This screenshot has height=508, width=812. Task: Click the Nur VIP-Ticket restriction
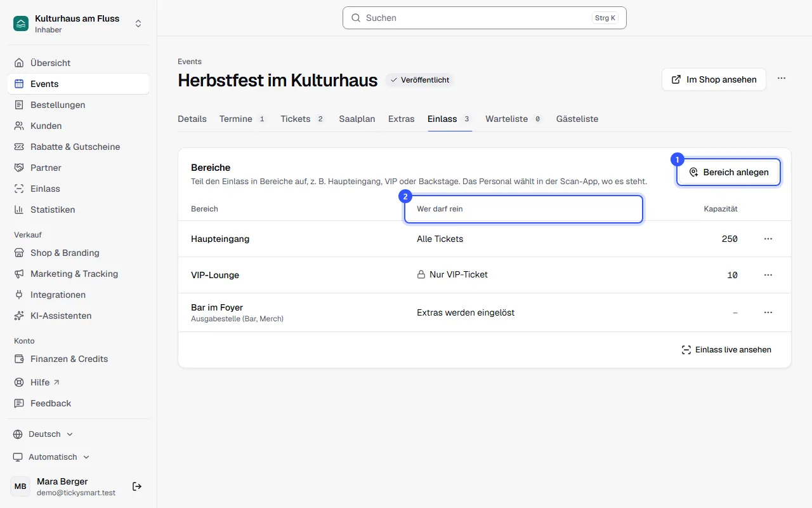tap(452, 275)
